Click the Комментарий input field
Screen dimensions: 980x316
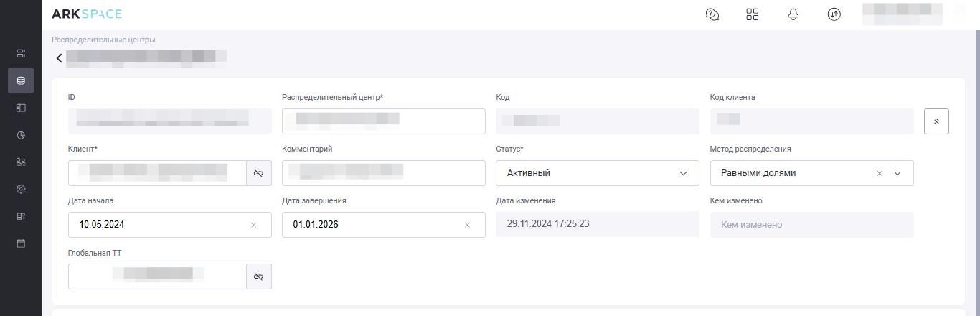383,173
